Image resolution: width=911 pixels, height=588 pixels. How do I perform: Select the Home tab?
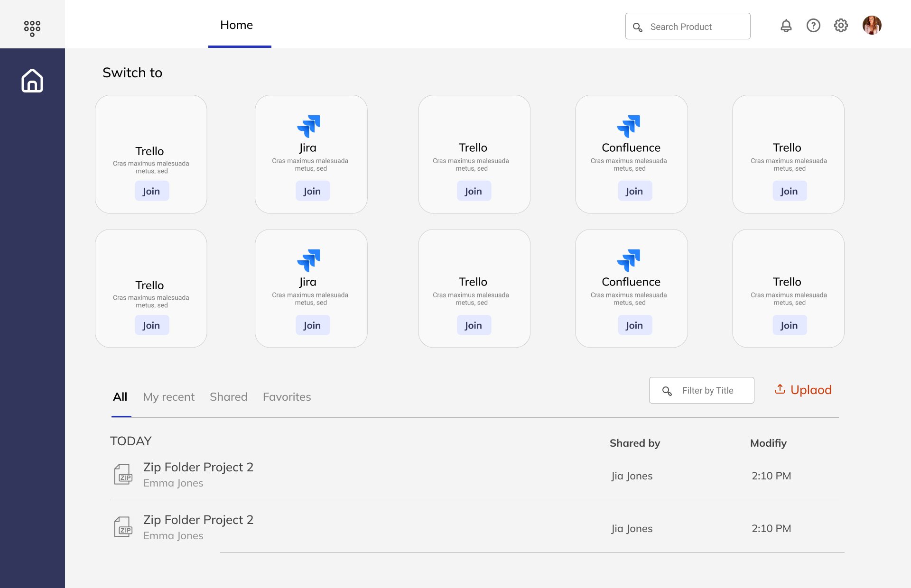pyautogui.click(x=236, y=25)
